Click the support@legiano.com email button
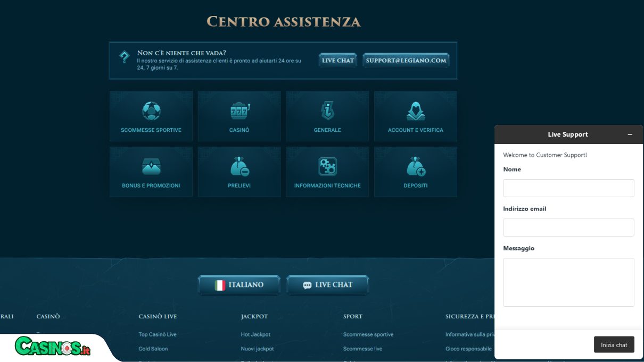 coord(406,60)
